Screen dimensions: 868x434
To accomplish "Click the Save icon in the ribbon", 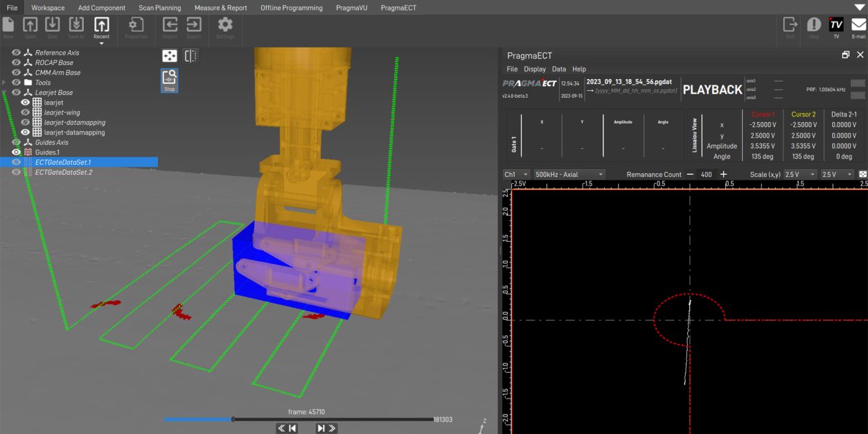I will click(53, 25).
